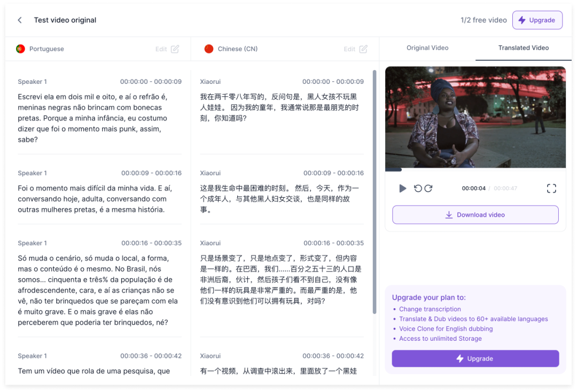The height and width of the screenshot is (392, 577).
Task: Click the China flag icon
Action: click(209, 49)
